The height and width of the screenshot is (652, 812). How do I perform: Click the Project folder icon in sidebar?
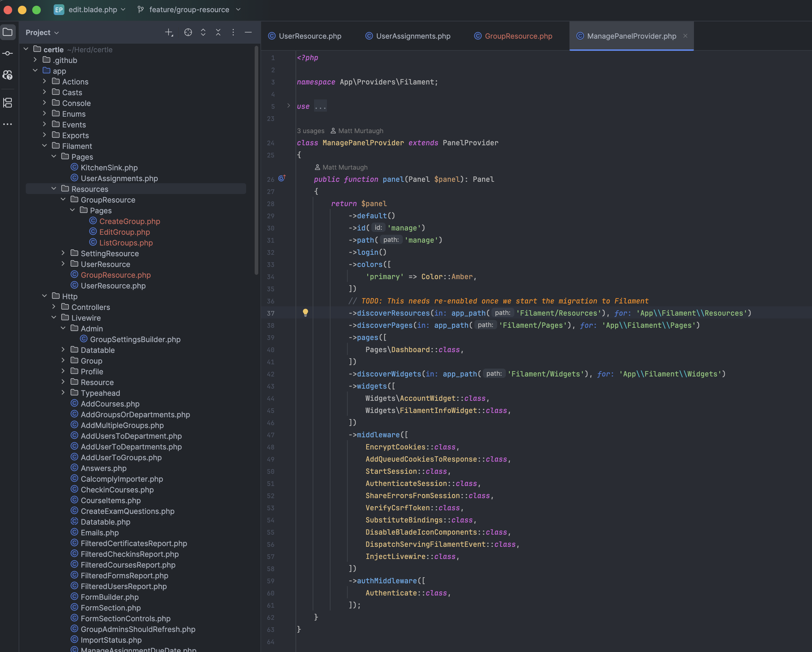click(8, 32)
